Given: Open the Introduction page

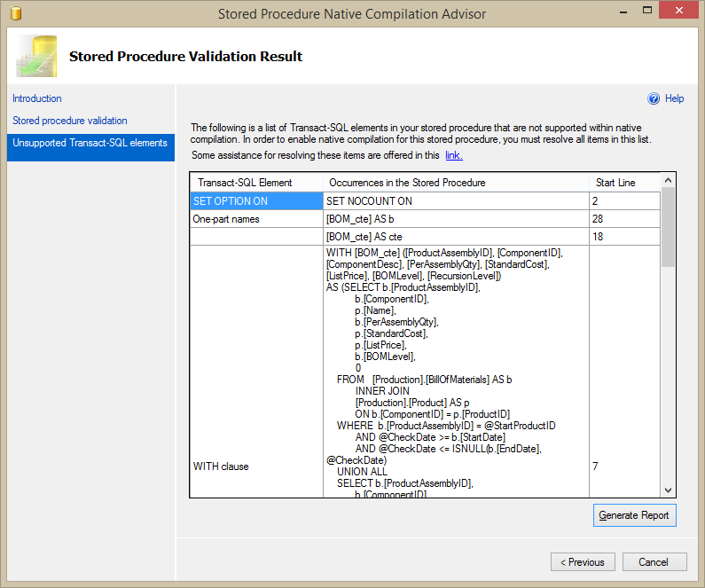Looking at the screenshot, I should pyautogui.click(x=37, y=98).
